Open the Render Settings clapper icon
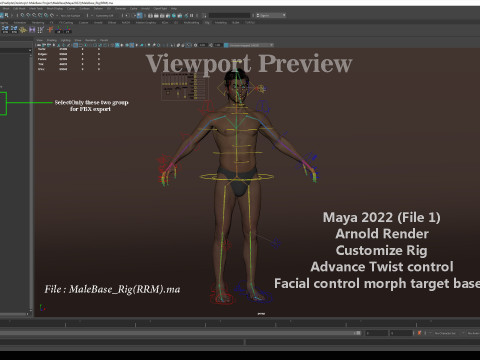 pos(168,15)
